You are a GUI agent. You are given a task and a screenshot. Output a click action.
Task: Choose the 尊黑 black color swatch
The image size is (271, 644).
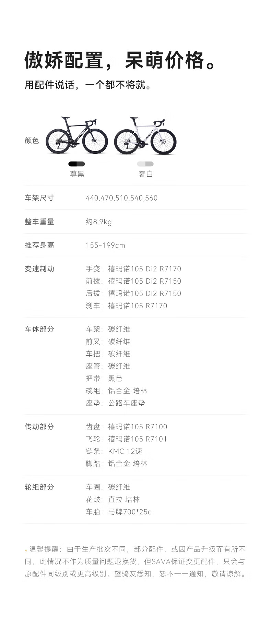click(x=76, y=164)
